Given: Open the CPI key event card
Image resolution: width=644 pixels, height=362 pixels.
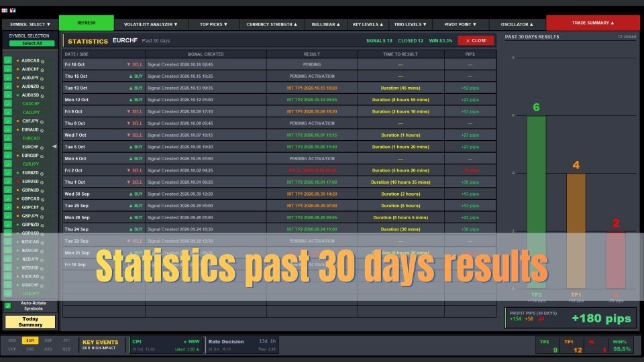Looking at the screenshot, I should point(166,345).
